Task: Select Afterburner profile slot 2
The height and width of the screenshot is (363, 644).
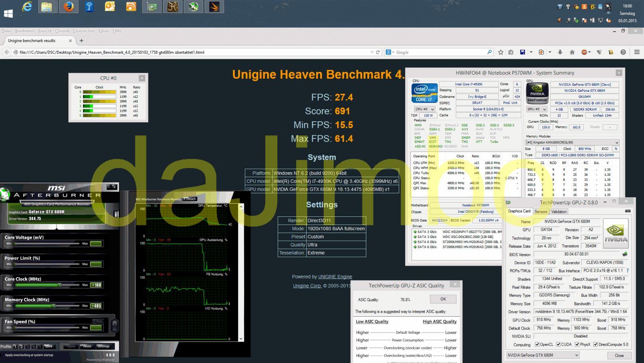Action: pyautogui.click(x=21, y=346)
